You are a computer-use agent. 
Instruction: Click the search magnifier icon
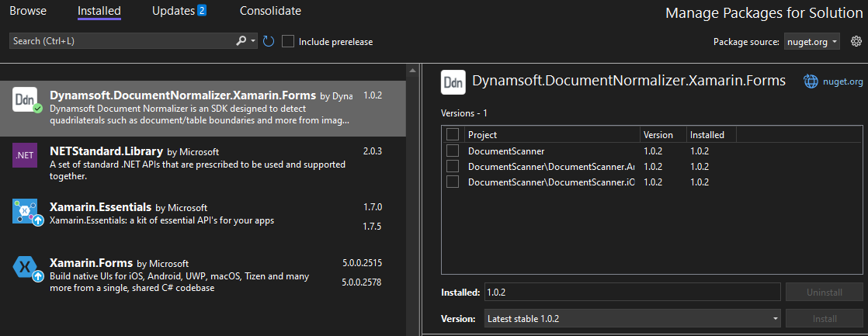(x=241, y=41)
